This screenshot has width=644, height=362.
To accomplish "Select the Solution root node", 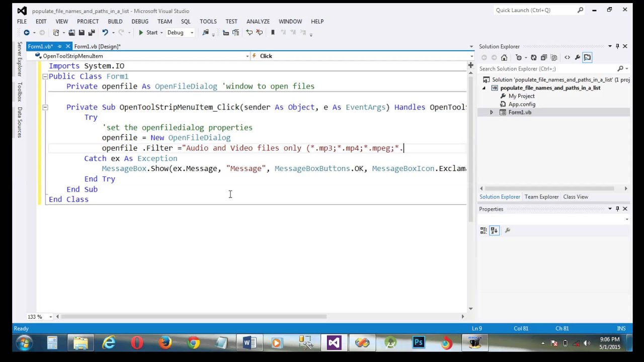I will [556, 80].
